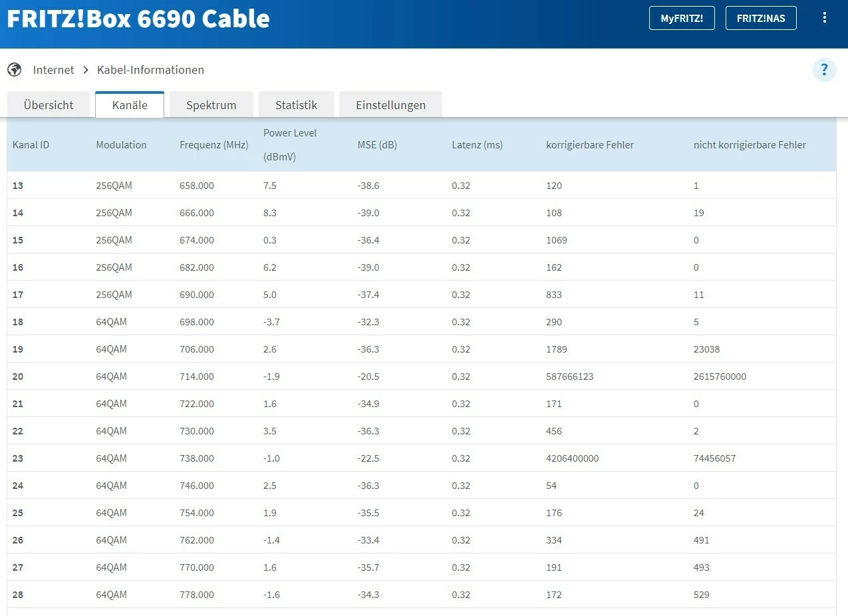Select channel ID 28 cell
848x616 pixels.
(x=18, y=595)
